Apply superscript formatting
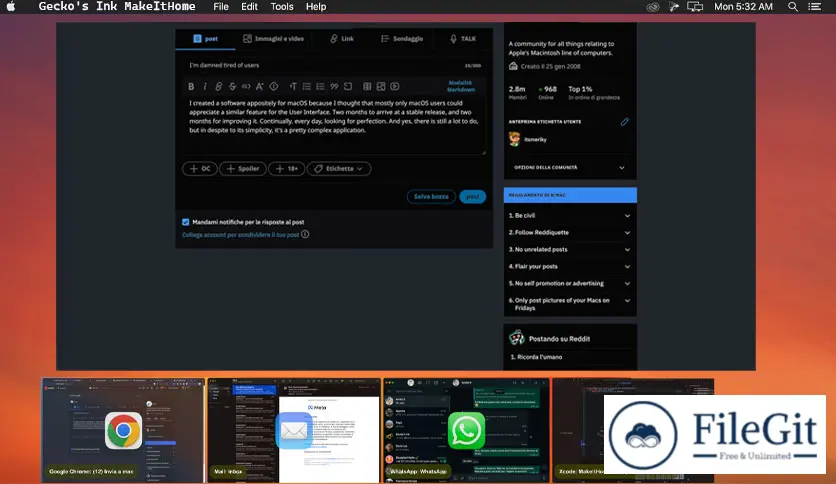836x484 pixels. click(x=260, y=86)
